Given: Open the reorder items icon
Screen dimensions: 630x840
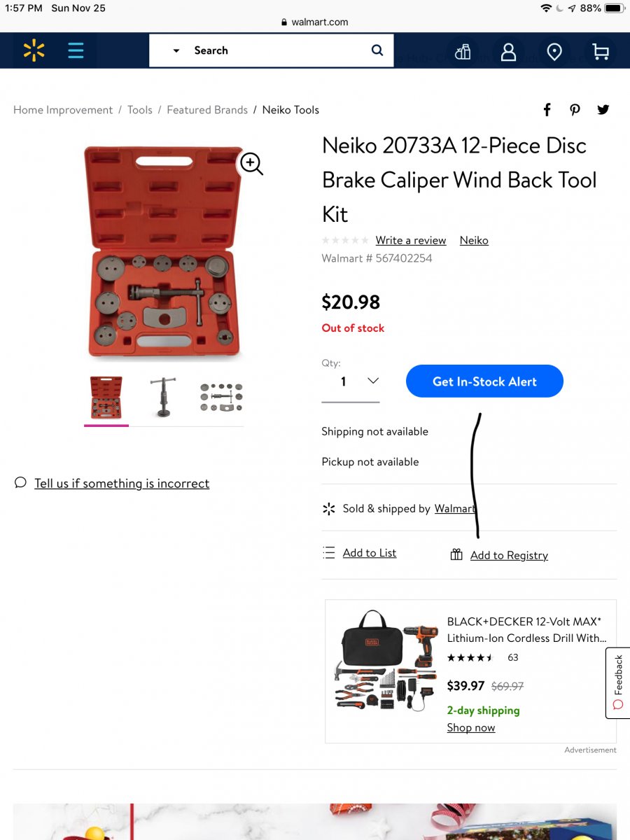Looking at the screenshot, I should [x=463, y=51].
